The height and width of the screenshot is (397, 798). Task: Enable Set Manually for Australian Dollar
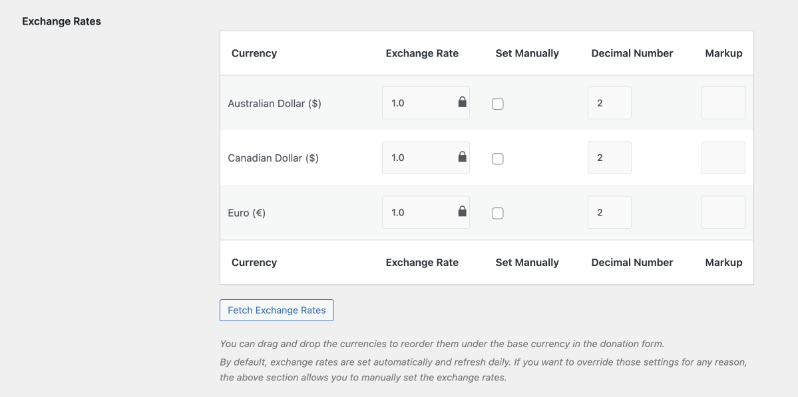(x=498, y=104)
